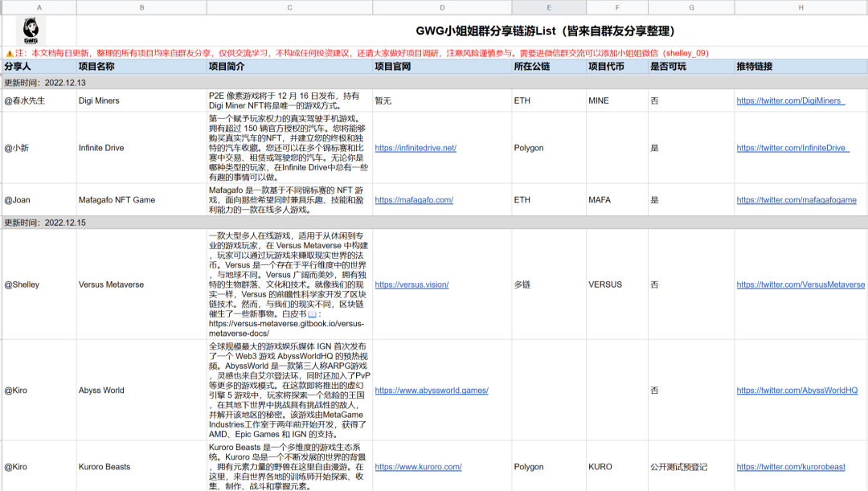Click the '更新时间: 2022.12.13' row
Screen dimensions: 868x491
pyautogui.click(x=435, y=83)
